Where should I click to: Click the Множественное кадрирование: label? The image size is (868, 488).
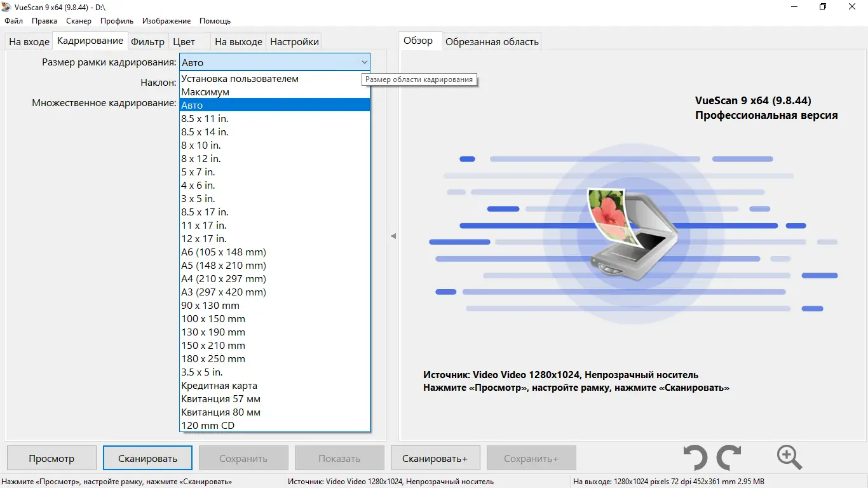coord(104,103)
